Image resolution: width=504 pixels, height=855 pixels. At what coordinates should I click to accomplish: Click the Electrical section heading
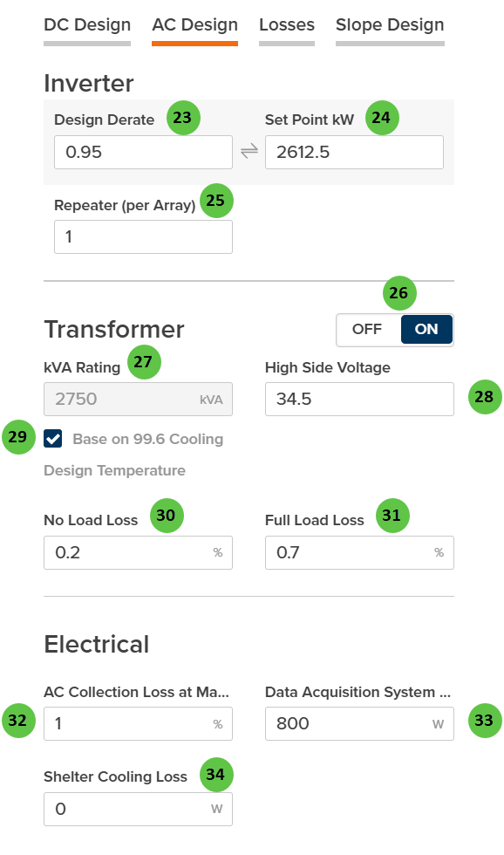96,644
